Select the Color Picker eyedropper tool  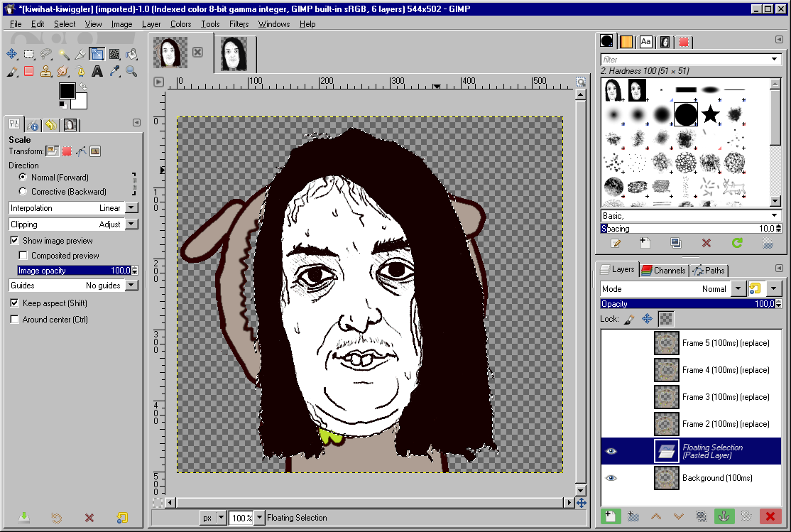point(114,71)
